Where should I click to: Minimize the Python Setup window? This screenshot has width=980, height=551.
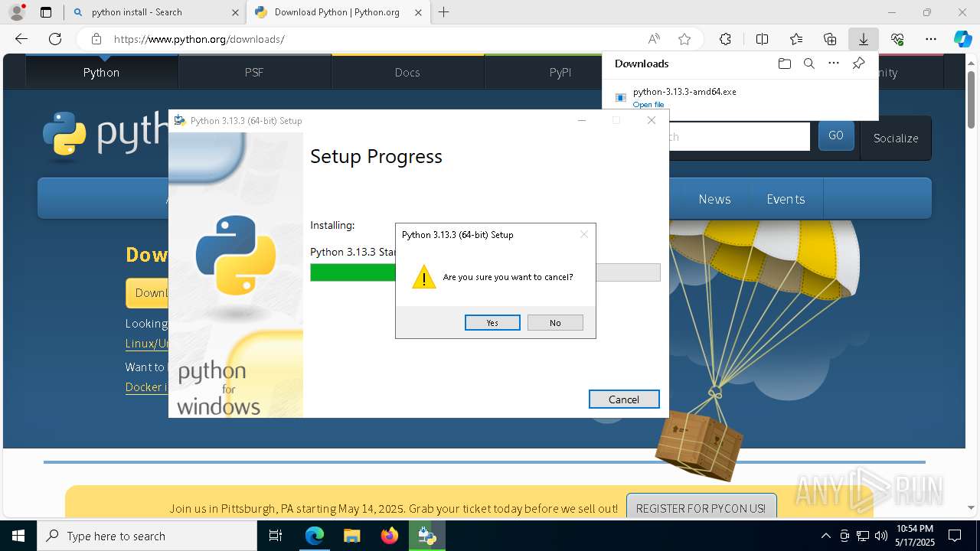[x=582, y=120]
